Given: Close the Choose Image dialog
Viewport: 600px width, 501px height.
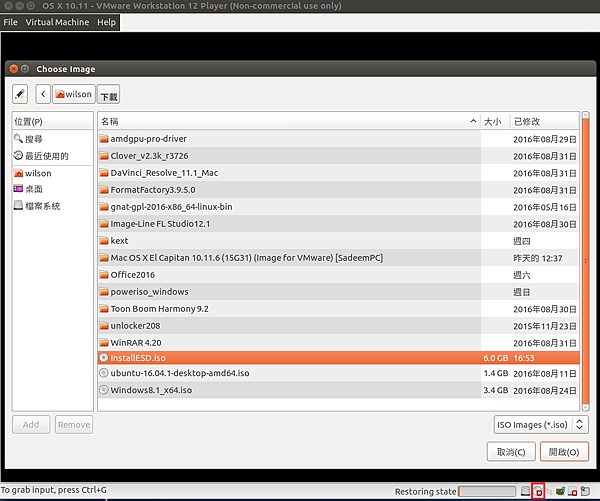Looking at the screenshot, I should 14,69.
